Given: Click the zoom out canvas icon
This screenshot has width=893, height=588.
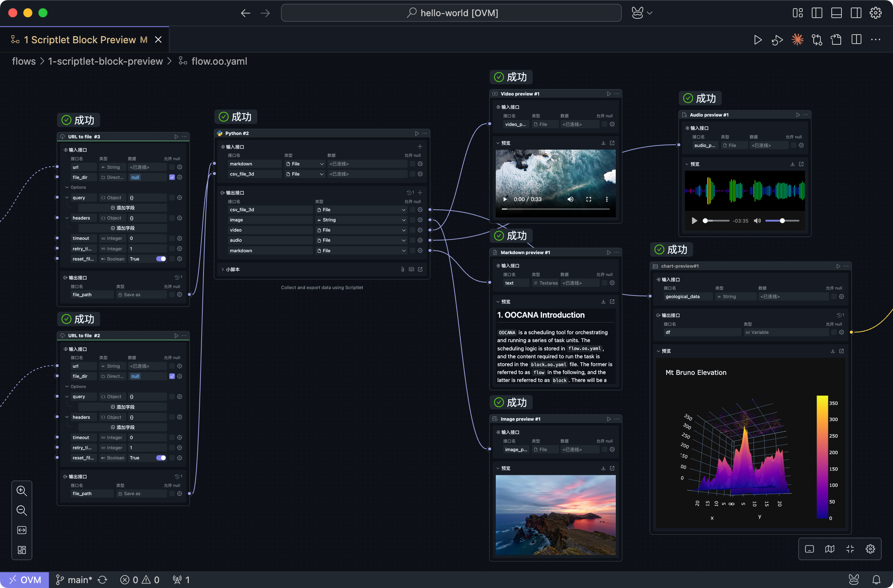Looking at the screenshot, I should pos(21,510).
